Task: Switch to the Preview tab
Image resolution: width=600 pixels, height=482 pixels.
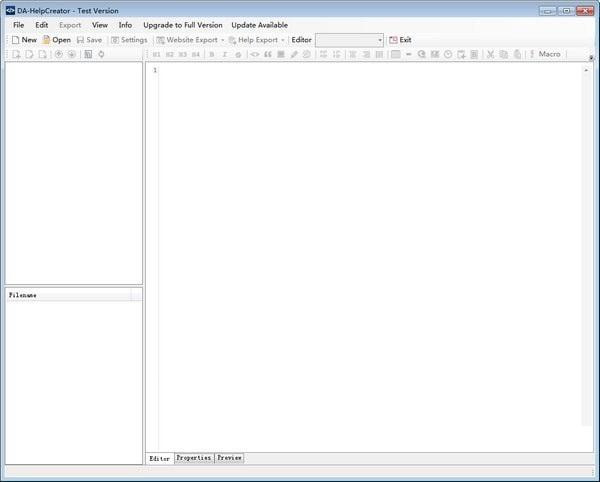Action: (229, 458)
